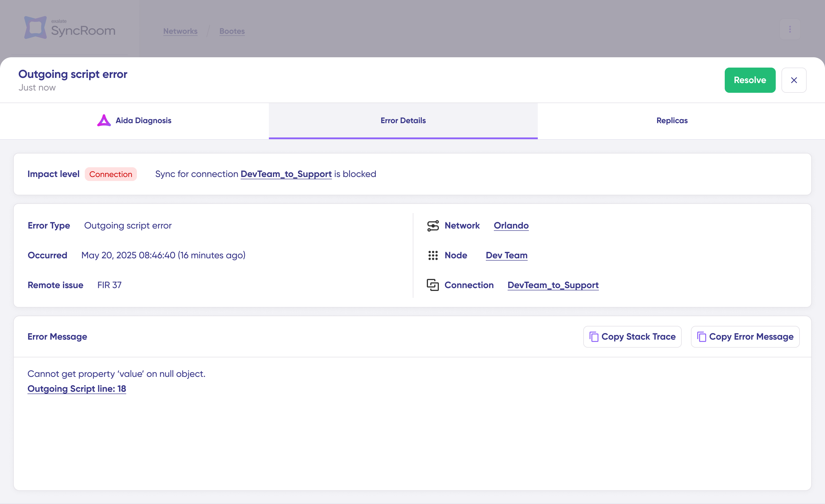Image resolution: width=825 pixels, height=504 pixels.
Task: Open the Replicas tab
Action: [x=672, y=121]
